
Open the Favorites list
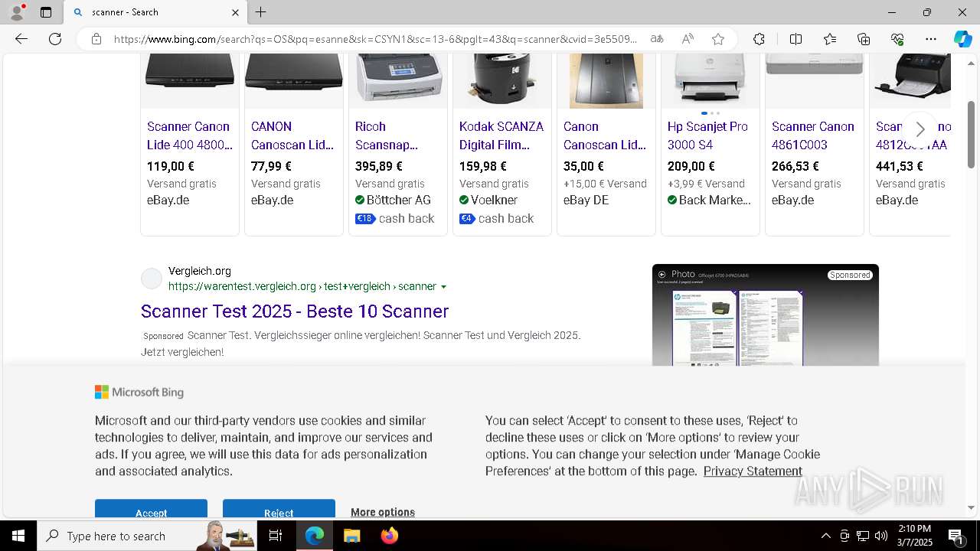coord(830,39)
